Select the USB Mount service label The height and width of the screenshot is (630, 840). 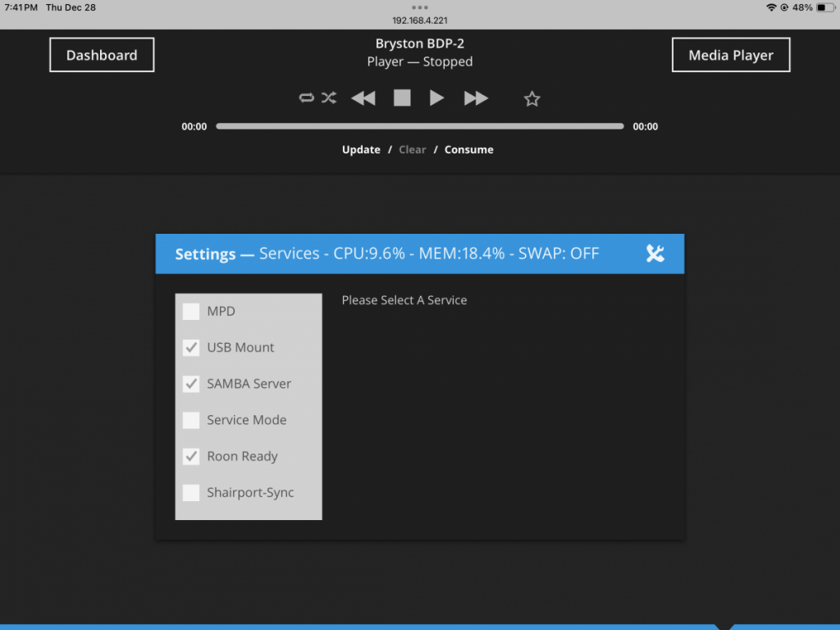tap(240, 348)
